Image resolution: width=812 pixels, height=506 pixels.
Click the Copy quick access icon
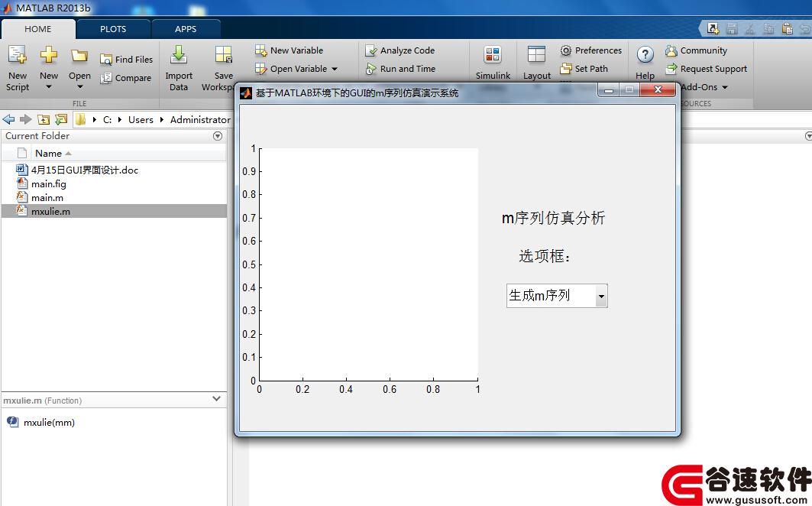click(x=768, y=28)
